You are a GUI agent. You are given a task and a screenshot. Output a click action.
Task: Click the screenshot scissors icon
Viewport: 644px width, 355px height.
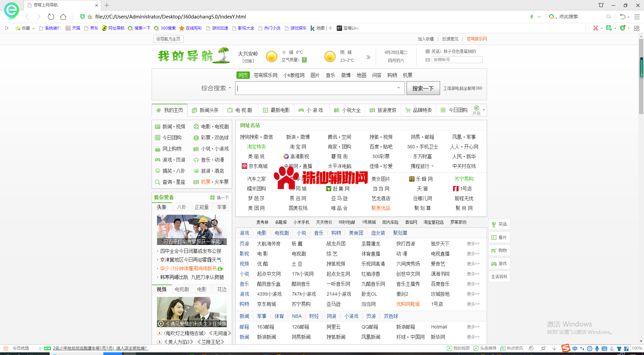595,28
